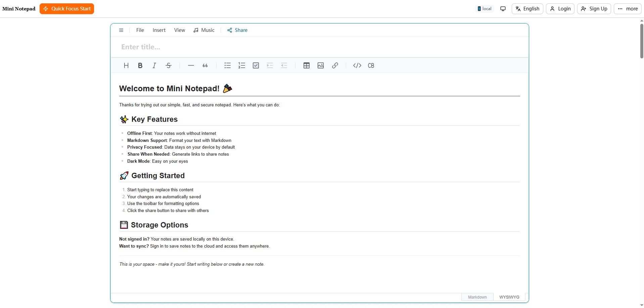Open the more options menu

(x=627, y=8)
